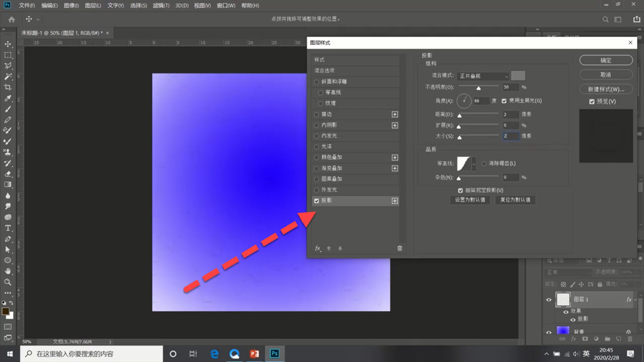Viewport: 644px width, 362px height.
Task: Select the Rectangular Marquee tool
Action: coord(8,55)
